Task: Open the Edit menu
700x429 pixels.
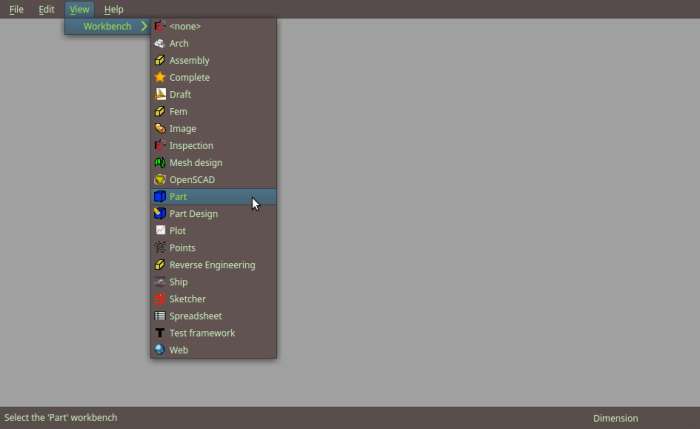Action: coord(46,9)
